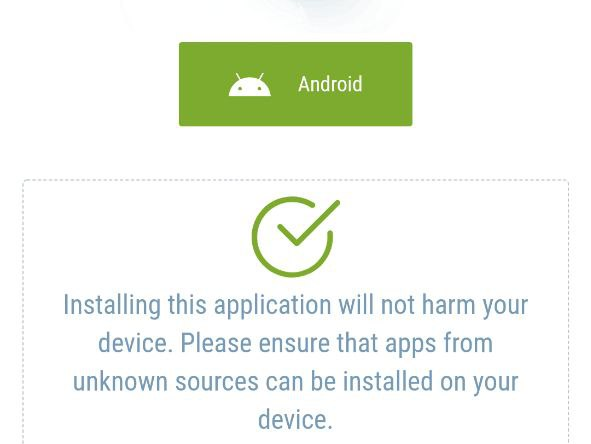The width and height of the screenshot is (591, 444).
Task: Click the word "harm" in the safety notice
Action: 448,305
